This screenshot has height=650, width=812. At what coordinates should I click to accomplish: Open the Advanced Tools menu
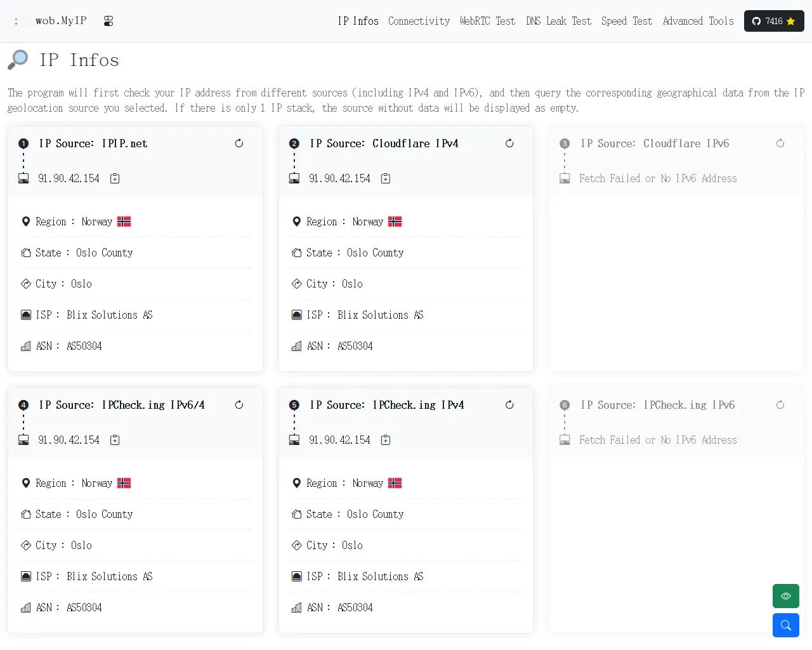pos(698,21)
